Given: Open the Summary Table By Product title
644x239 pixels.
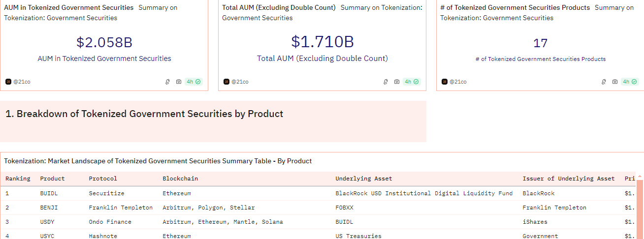Looking at the screenshot, I should point(158,161).
